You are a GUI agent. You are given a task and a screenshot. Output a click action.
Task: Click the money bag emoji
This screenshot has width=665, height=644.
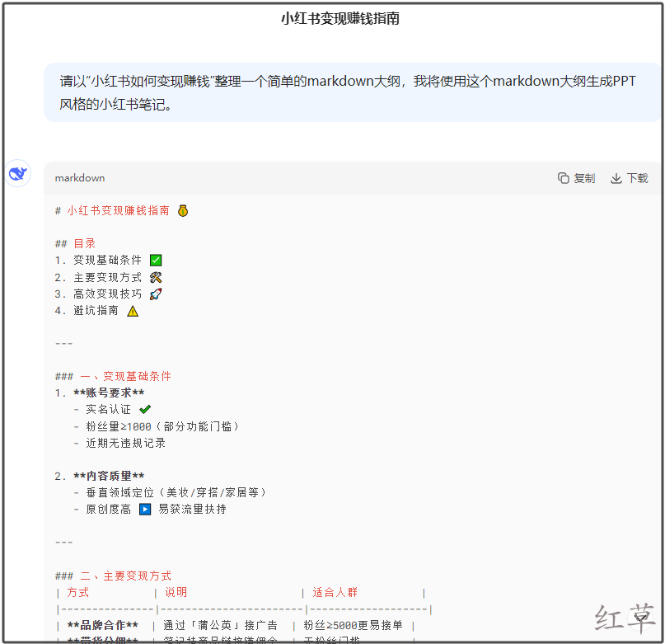point(183,210)
